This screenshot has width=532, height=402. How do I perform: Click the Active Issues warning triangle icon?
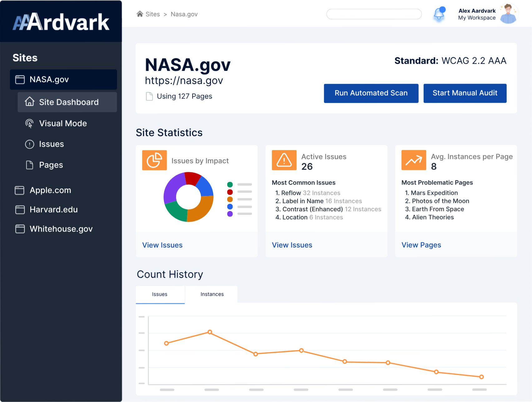point(284,160)
